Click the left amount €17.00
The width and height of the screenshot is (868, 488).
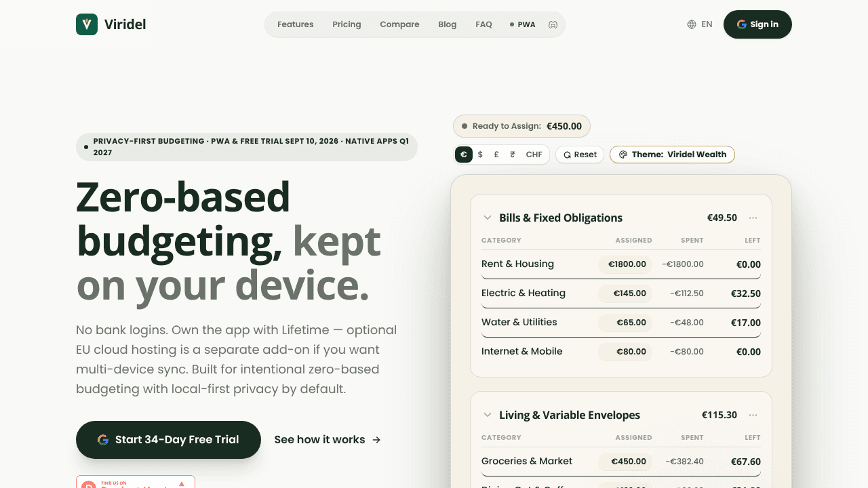[x=746, y=323]
